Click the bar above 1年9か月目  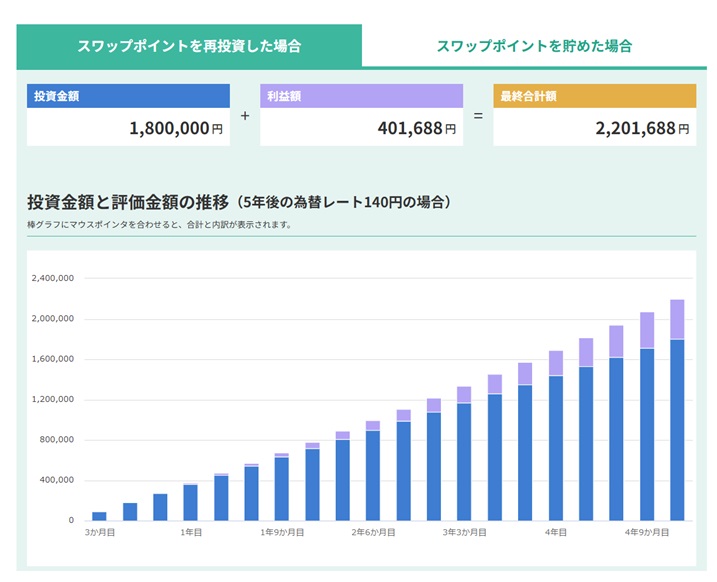(x=282, y=487)
